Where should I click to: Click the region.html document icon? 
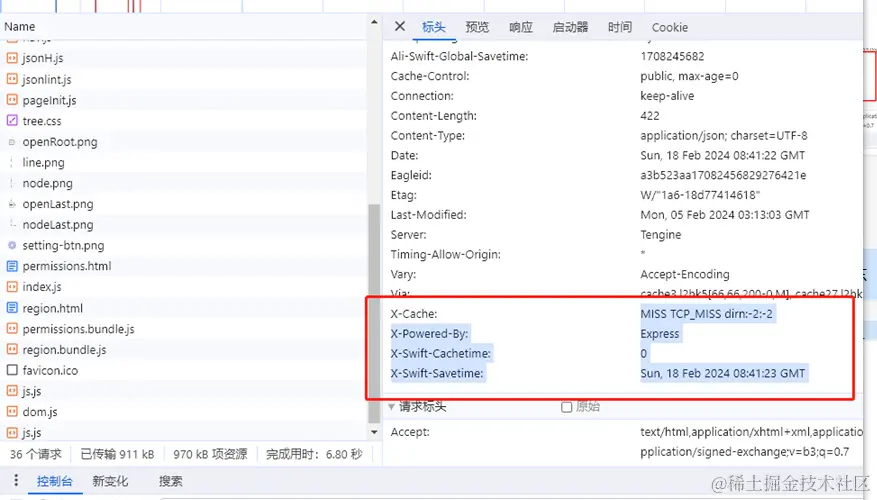[12, 308]
